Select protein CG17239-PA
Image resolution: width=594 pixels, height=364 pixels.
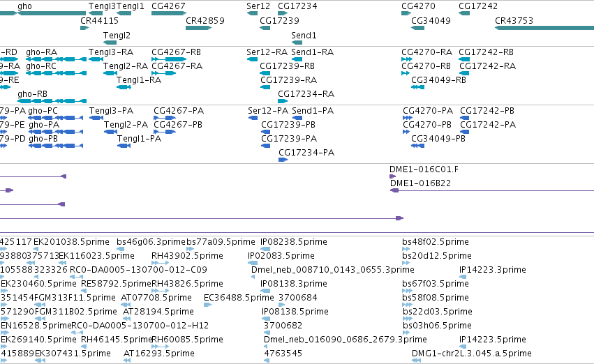(289, 139)
